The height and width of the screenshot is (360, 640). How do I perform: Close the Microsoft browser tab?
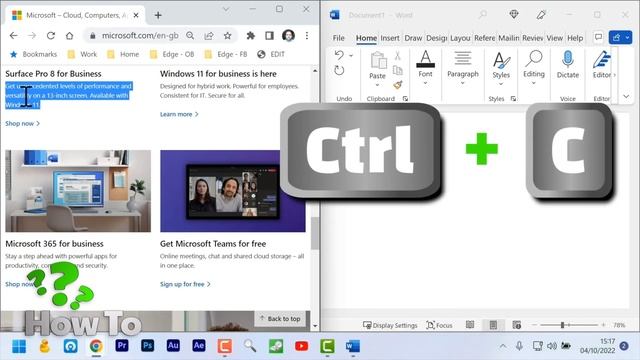(x=136, y=16)
